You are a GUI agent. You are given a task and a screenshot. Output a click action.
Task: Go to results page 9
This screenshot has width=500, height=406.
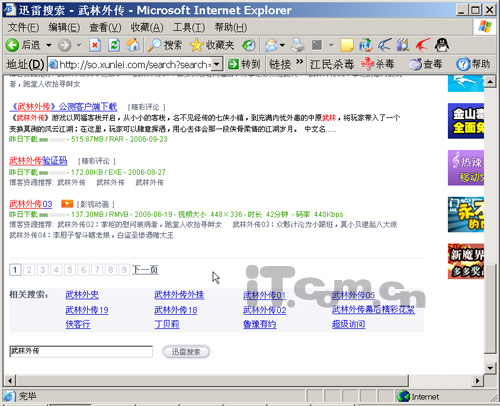click(x=124, y=270)
